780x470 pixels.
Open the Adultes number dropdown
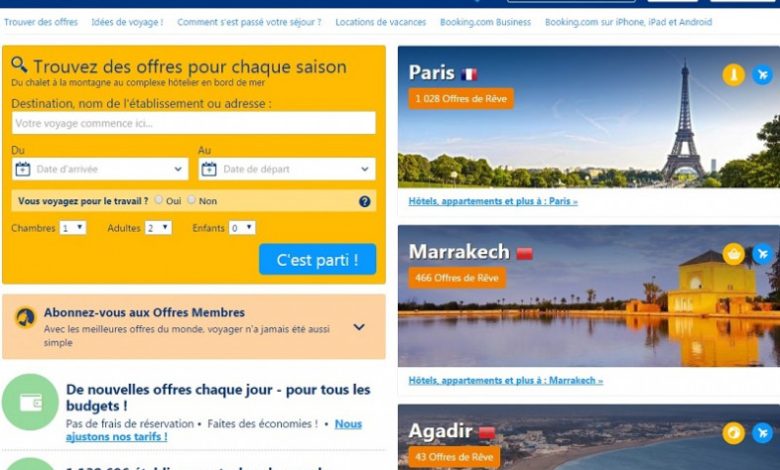tap(158, 228)
